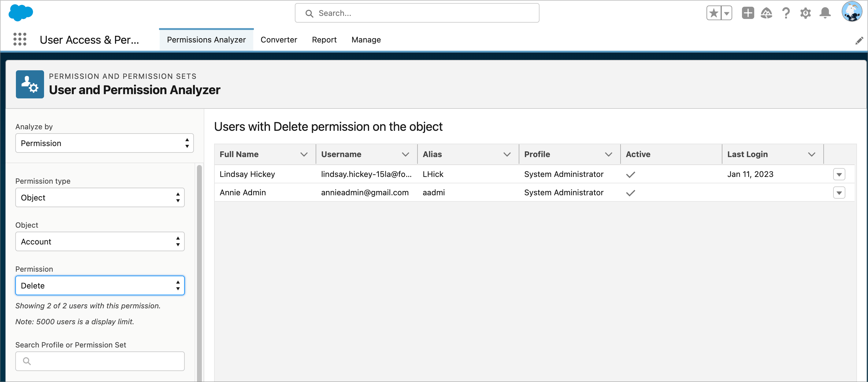
Task: Open the App Launcher grid icon
Action: click(x=20, y=39)
